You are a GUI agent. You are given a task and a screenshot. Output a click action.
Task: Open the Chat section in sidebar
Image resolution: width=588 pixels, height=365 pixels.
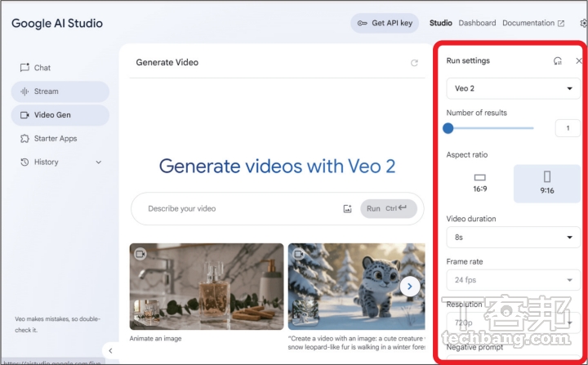(x=60, y=68)
